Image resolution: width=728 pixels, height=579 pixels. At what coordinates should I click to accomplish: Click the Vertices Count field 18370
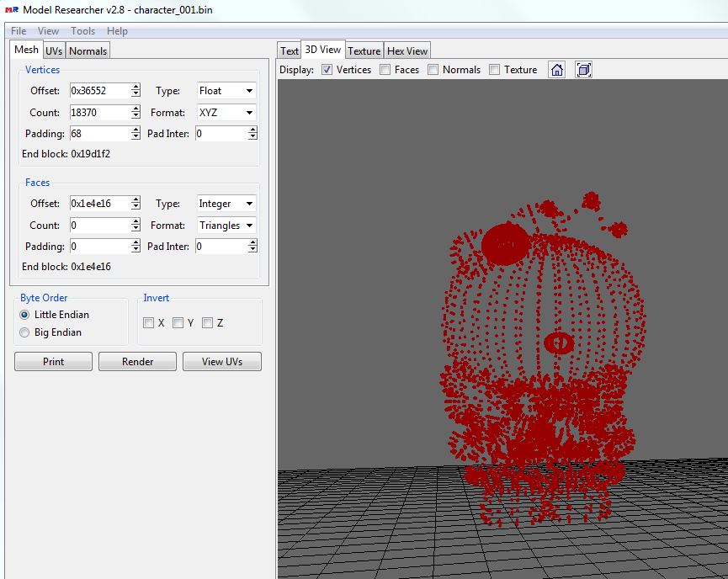(100, 113)
